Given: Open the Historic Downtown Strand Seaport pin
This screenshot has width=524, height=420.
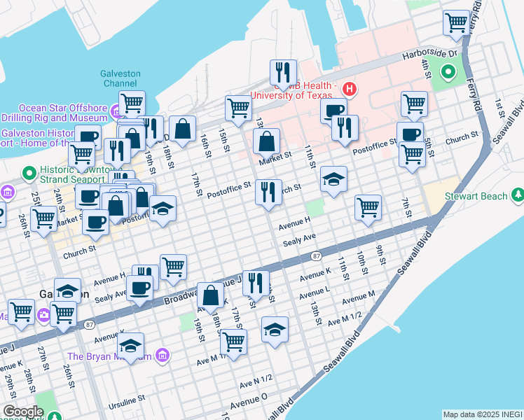Looking at the screenshot, I should click(29, 172).
